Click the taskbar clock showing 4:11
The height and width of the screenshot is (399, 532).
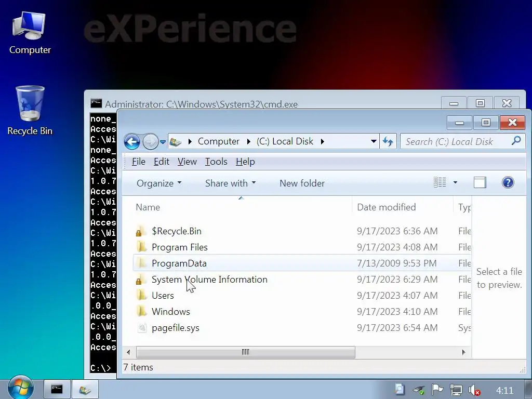[x=505, y=391]
